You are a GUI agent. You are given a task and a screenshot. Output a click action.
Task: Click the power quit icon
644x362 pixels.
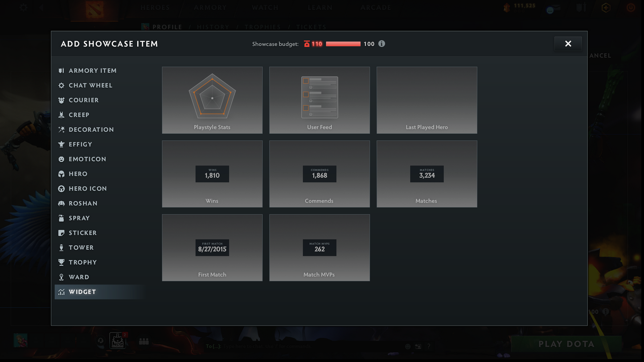point(631,8)
